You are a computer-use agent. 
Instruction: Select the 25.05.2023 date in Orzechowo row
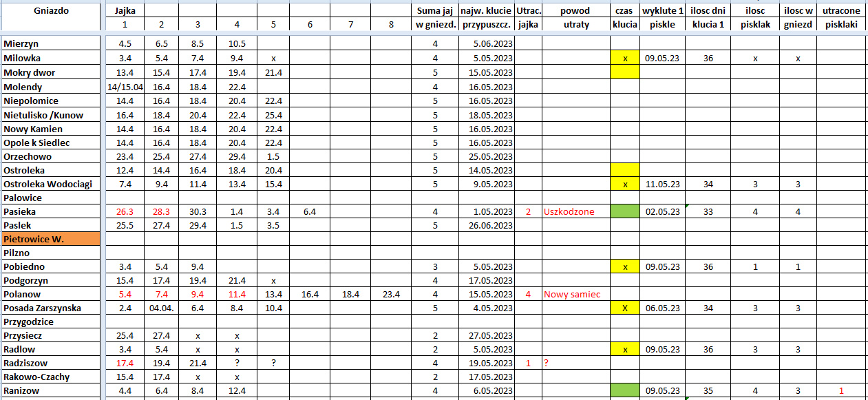tap(486, 156)
